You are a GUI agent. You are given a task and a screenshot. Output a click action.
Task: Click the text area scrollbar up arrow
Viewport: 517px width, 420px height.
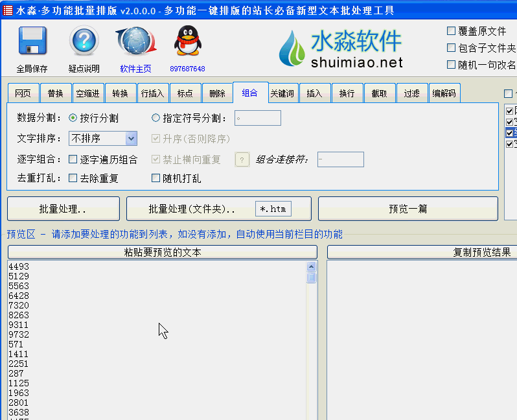tap(312, 266)
